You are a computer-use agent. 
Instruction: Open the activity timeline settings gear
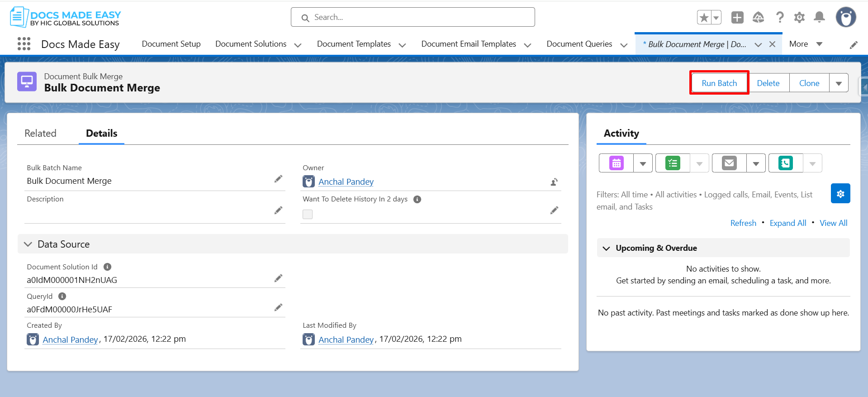[x=840, y=194]
